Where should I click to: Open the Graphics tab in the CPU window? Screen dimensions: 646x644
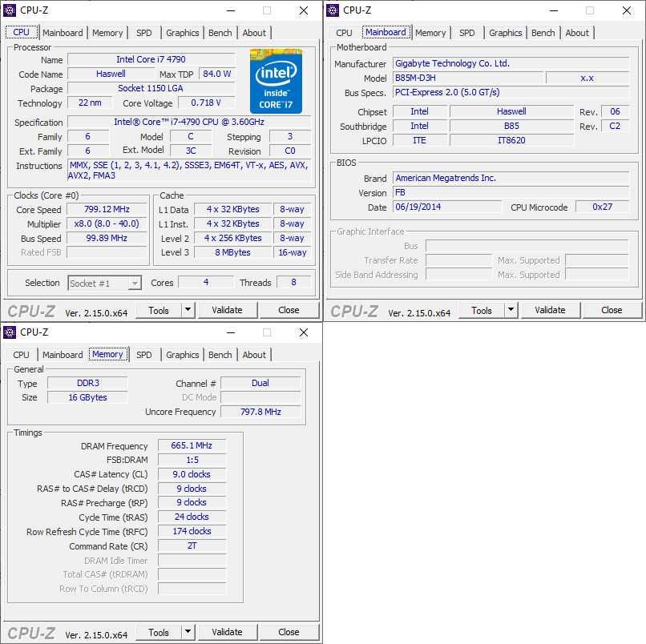[x=183, y=33]
